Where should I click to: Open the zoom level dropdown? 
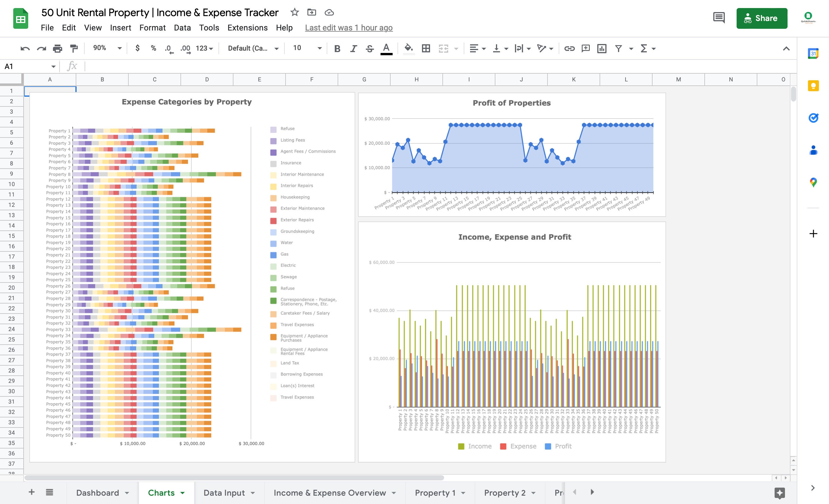(106, 48)
